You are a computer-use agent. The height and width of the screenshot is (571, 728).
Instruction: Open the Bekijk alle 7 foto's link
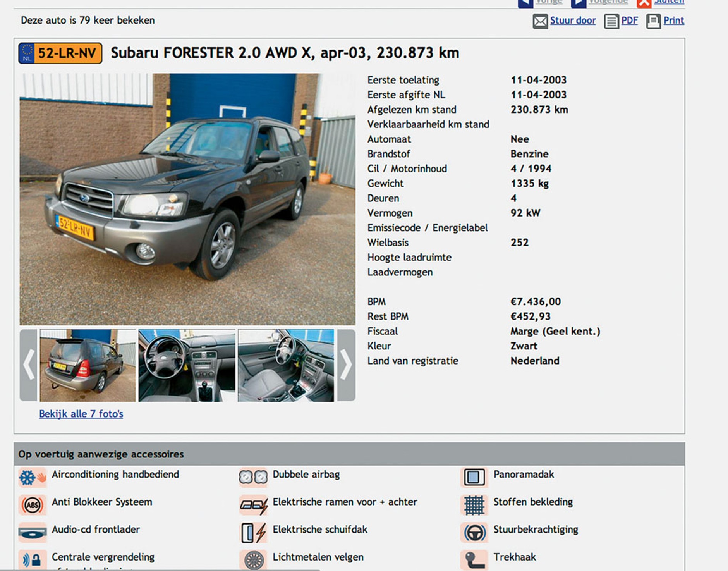pyautogui.click(x=81, y=414)
